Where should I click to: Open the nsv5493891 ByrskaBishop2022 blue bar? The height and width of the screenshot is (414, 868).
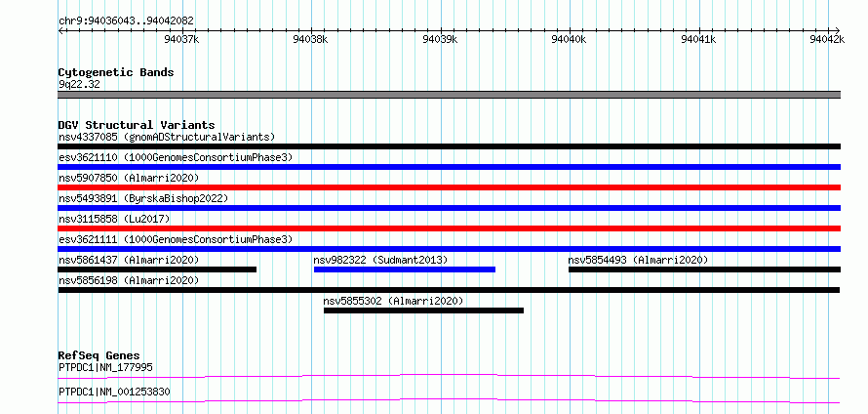tap(449, 208)
